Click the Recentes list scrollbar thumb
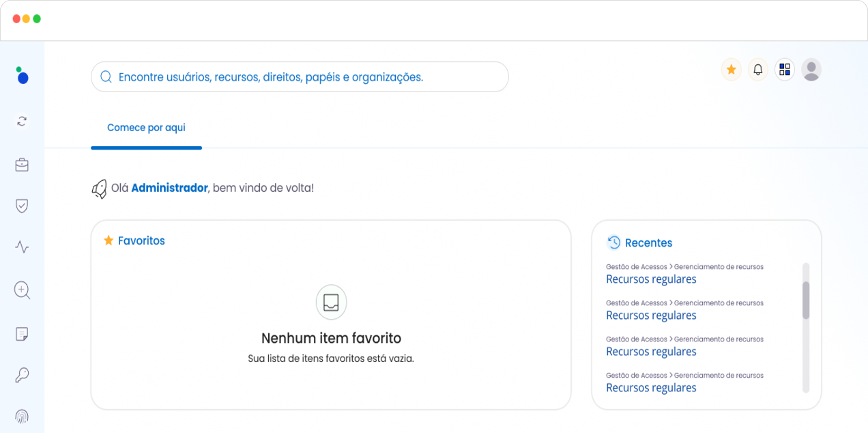868x433 pixels. point(806,301)
